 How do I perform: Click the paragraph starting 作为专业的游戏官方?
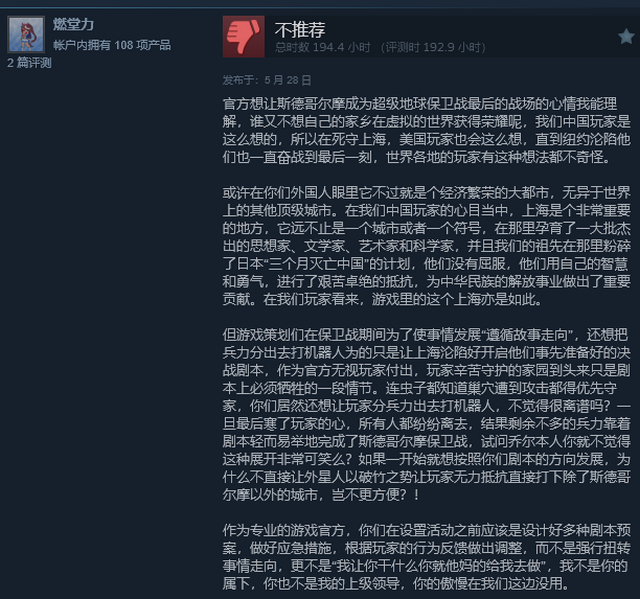(x=427, y=557)
